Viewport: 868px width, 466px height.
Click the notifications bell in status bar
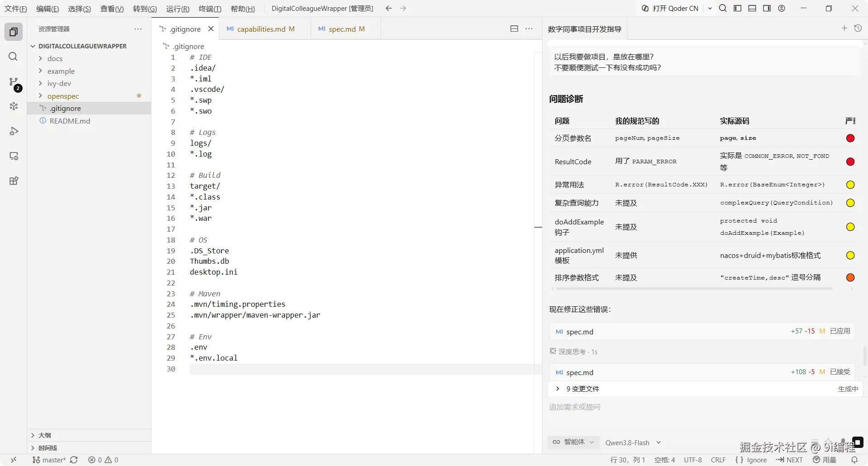(854, 460)
